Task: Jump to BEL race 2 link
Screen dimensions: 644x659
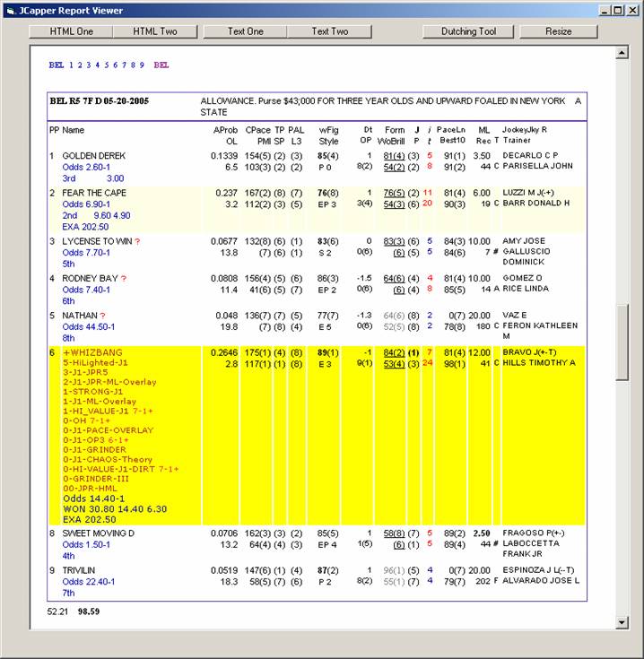Action: click(x=80, y=65)
